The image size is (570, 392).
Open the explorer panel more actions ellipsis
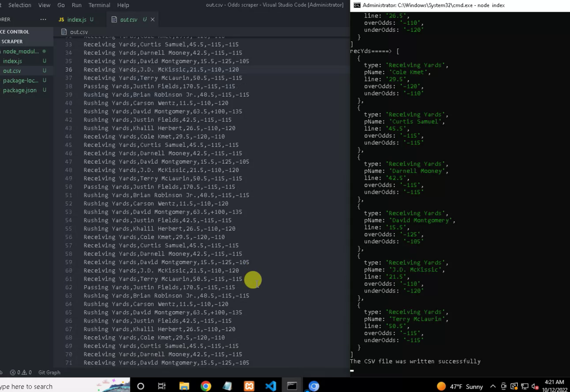43,19
